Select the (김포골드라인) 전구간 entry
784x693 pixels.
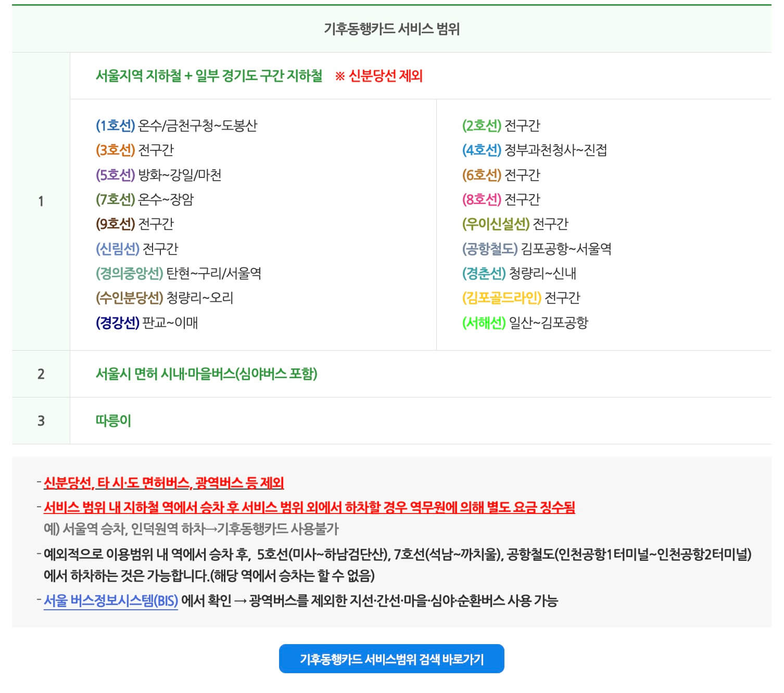pyautogui.click(x=521, y=298)
